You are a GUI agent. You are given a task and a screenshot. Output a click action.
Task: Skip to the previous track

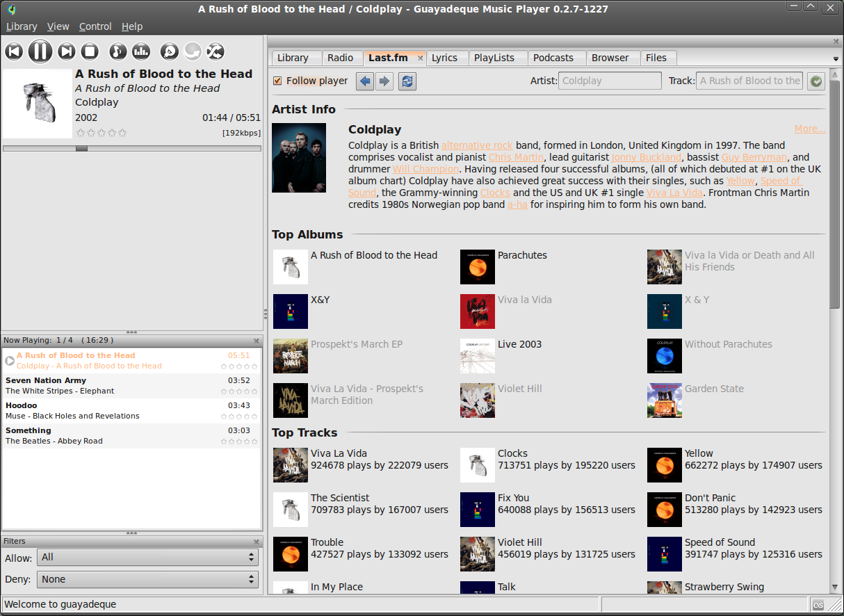coord(14,51)
